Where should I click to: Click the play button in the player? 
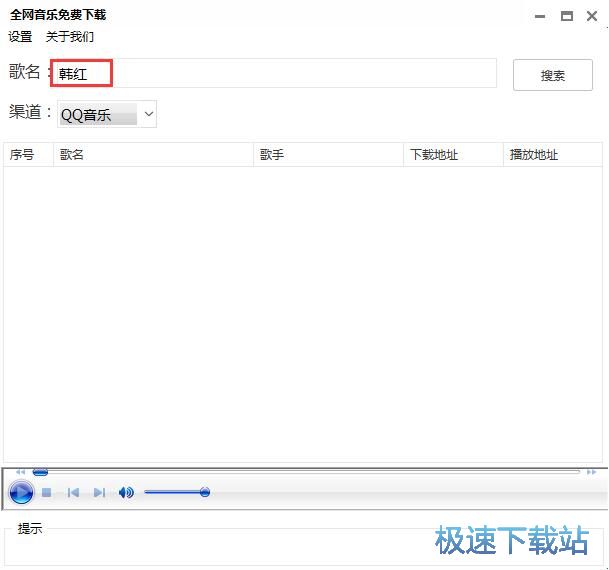pos(21,492)
